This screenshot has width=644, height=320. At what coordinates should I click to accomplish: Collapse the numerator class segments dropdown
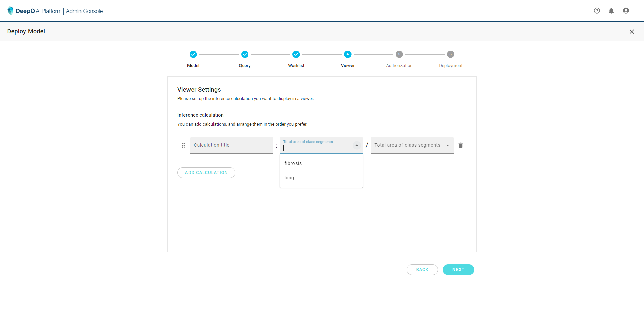357,145
